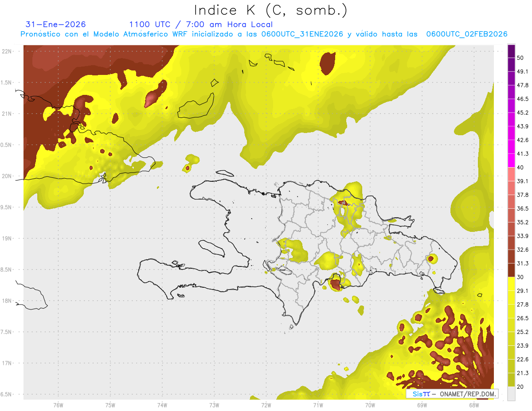Click the colorbar value '46.5'
The width and height of the screenshot is (532, 411).
pos(522,99)
